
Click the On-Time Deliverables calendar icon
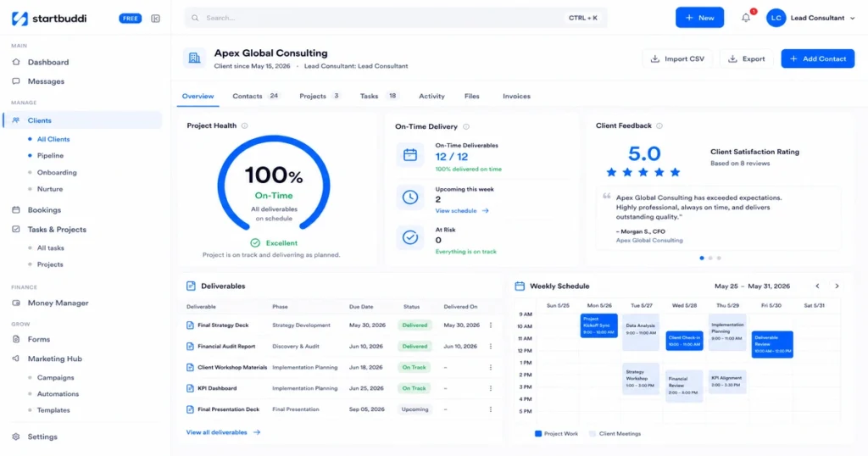410,155
